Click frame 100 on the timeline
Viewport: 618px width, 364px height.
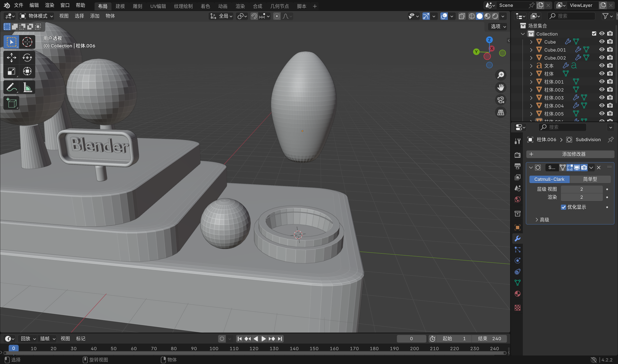(x=214, y=348)
